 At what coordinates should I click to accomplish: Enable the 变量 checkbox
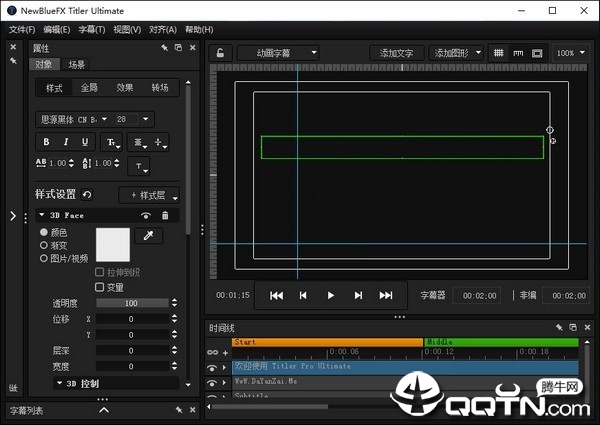[x=99, y=287]
